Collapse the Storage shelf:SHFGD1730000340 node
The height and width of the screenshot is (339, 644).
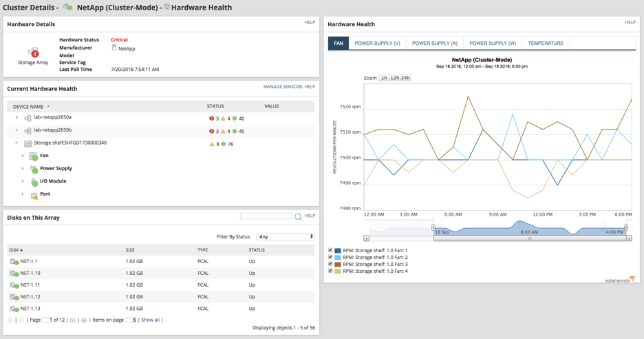17,143
